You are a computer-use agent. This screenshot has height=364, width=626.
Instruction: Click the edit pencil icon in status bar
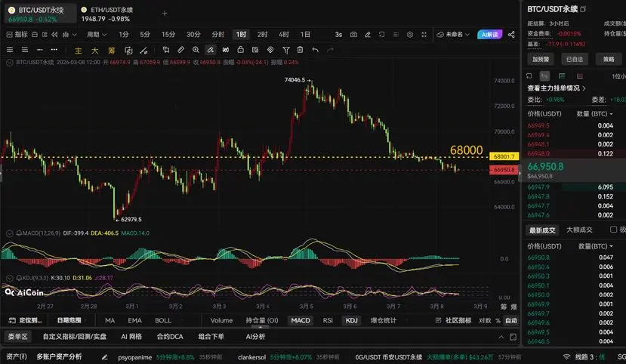coord(105,357)
